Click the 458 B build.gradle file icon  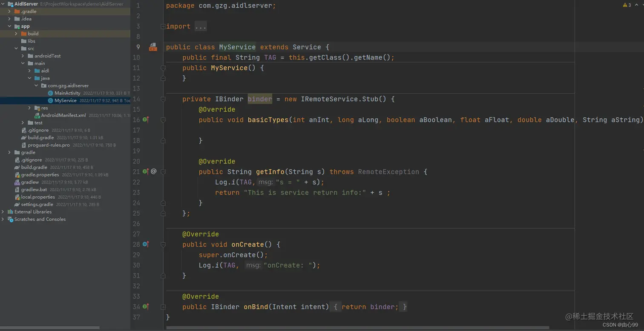[17, 168]
